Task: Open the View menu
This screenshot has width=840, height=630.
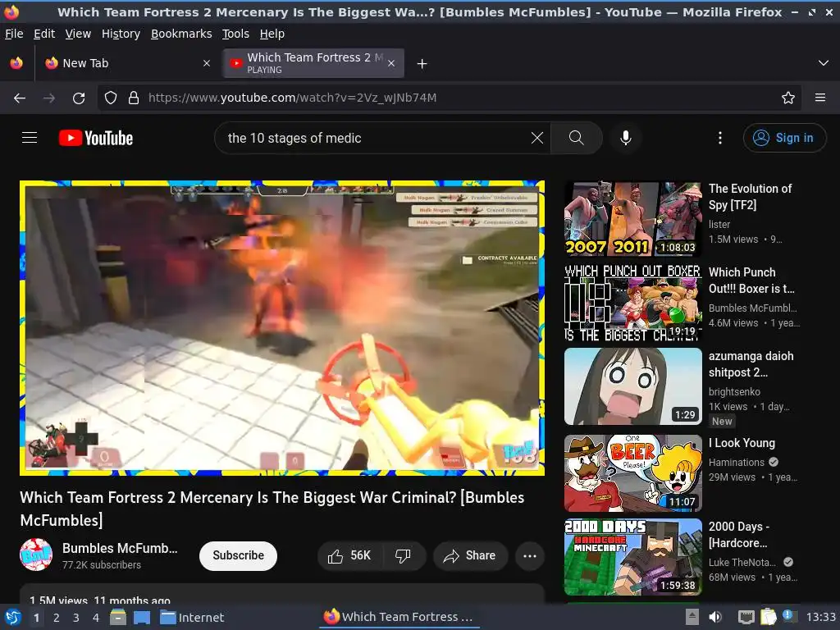Action: point(78,34)
